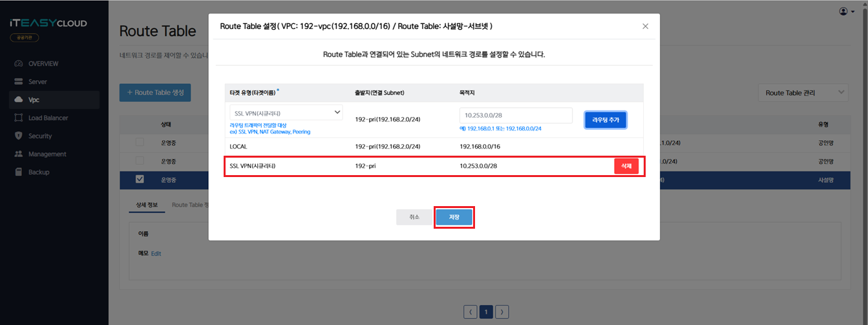Click the OVERVIEW dashboard icon in sidebar
The width and height of the screenshot is (868, 325).
click(18, 63)
